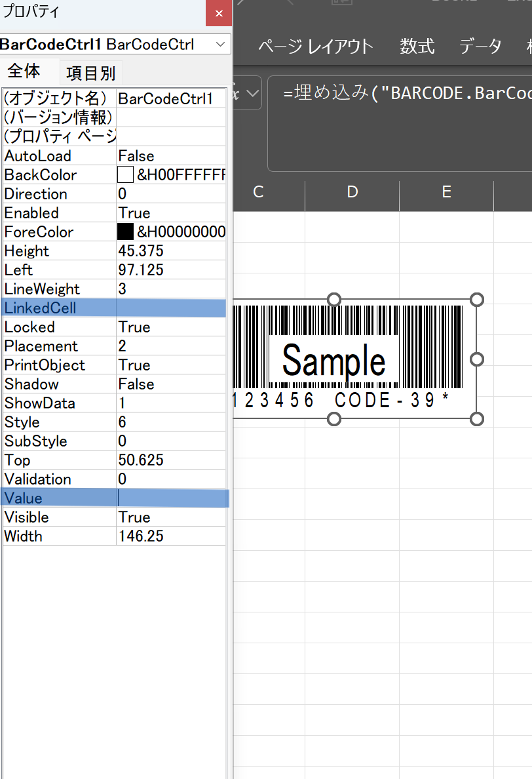Viewport: 532px width, 779px height.
Task: Click the barcode's top-center resize handle
Action: tap(334, 300)
